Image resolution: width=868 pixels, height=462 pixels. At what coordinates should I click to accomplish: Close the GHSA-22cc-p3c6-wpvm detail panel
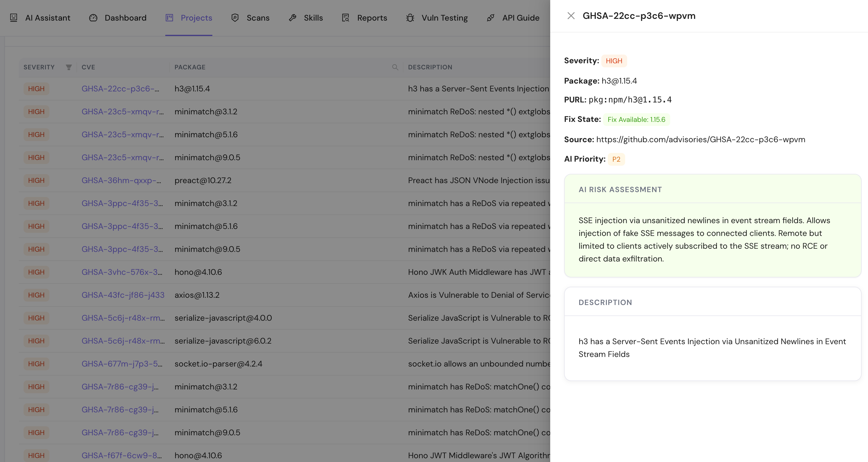pos(571,16)
